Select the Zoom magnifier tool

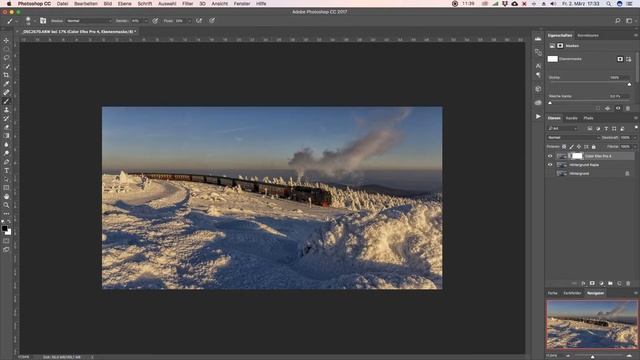6,205
